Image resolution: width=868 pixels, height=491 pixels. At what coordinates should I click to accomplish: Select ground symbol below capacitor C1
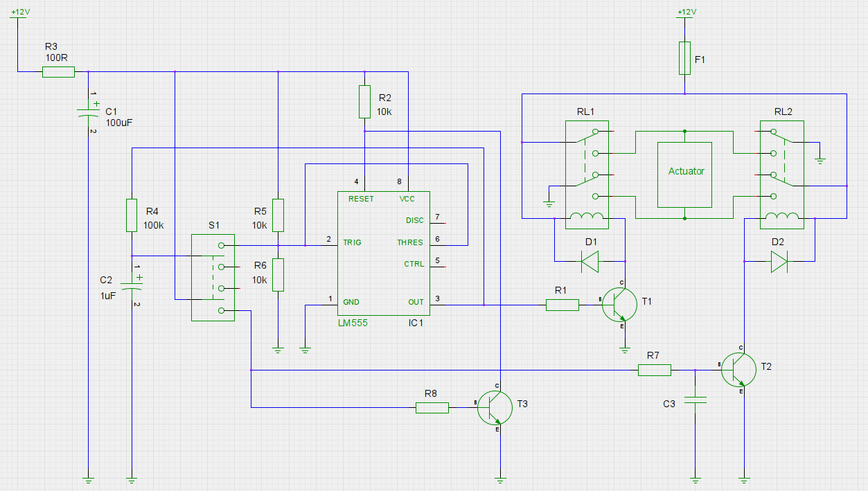89,479
